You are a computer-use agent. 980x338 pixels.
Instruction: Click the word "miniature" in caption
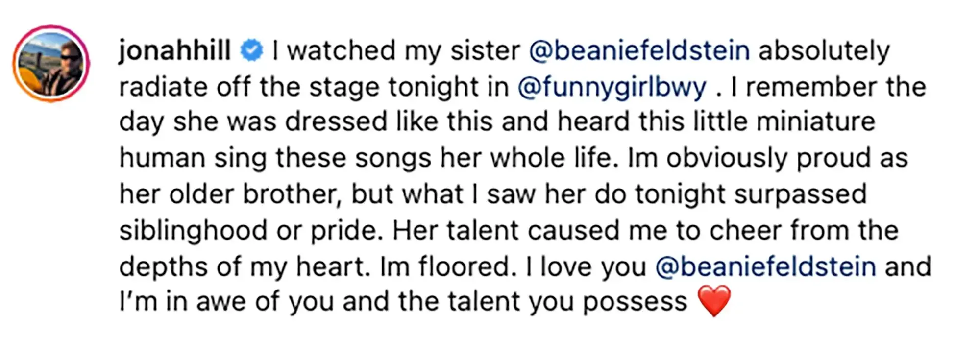(816, 122)
